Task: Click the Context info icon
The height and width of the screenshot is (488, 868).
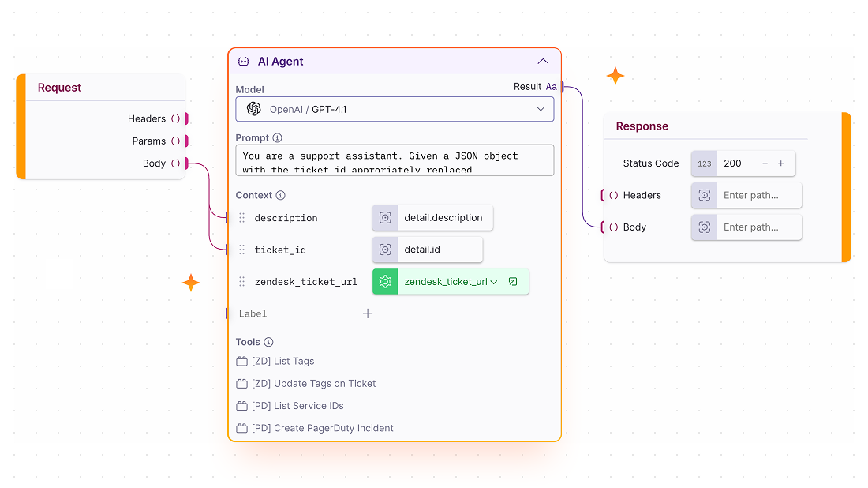Action: (x=280, y=195)
